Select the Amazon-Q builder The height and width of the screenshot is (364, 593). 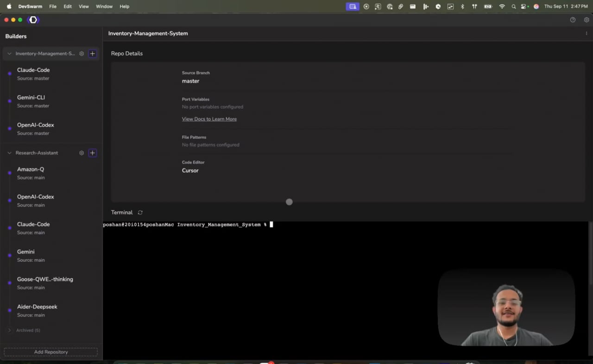click(51, 173)
